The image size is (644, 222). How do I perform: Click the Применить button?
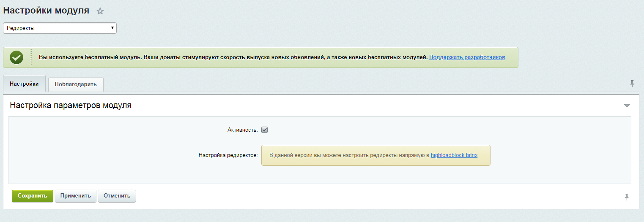pyautogui.click(x=75, y=196)
